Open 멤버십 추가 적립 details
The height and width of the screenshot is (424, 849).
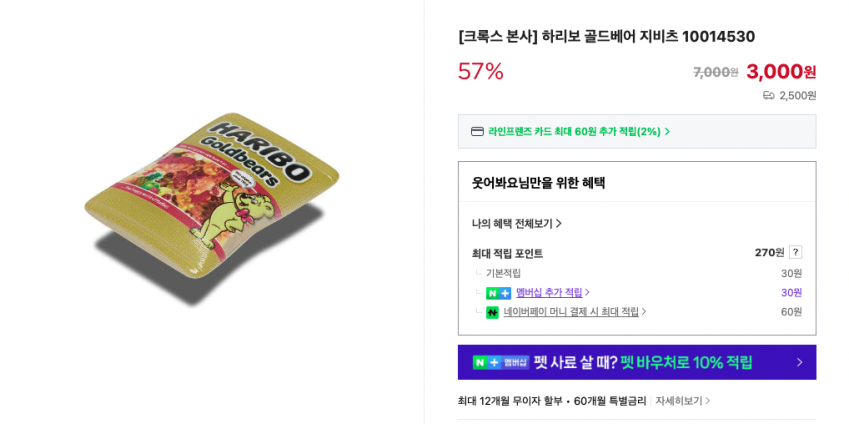[552, 293]
